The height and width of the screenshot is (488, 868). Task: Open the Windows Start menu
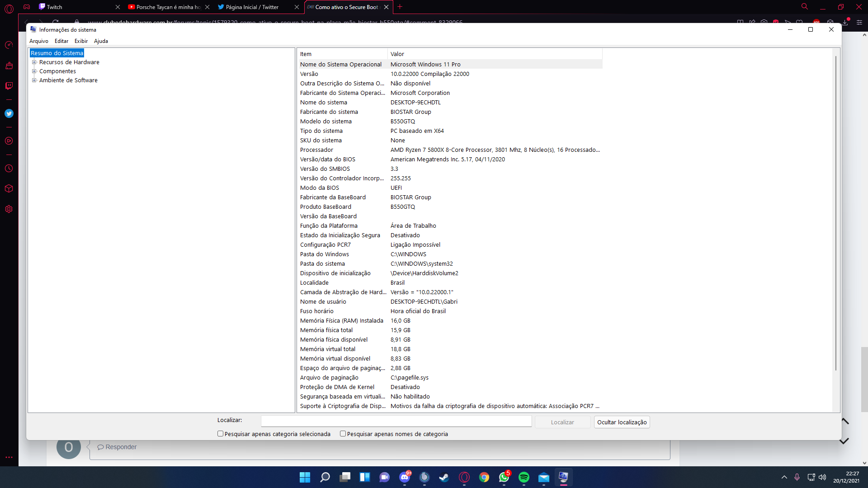click(x=305, y=477)
